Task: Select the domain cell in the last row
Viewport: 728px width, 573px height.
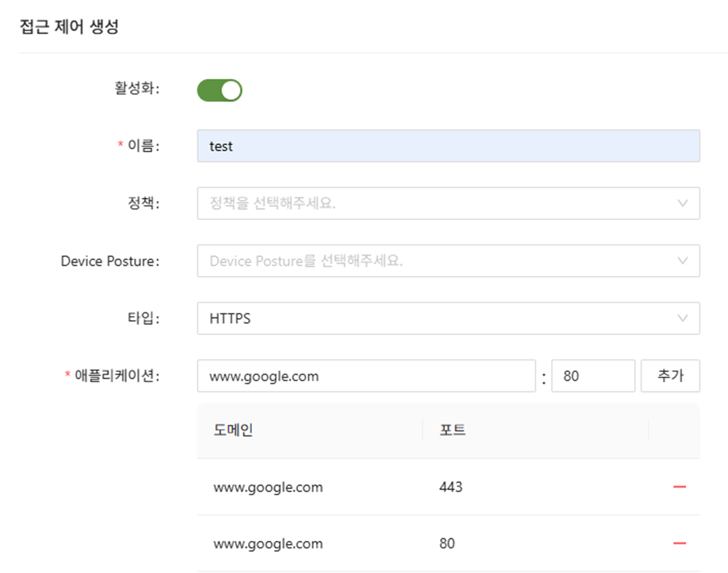Action: tap(268, 544)
